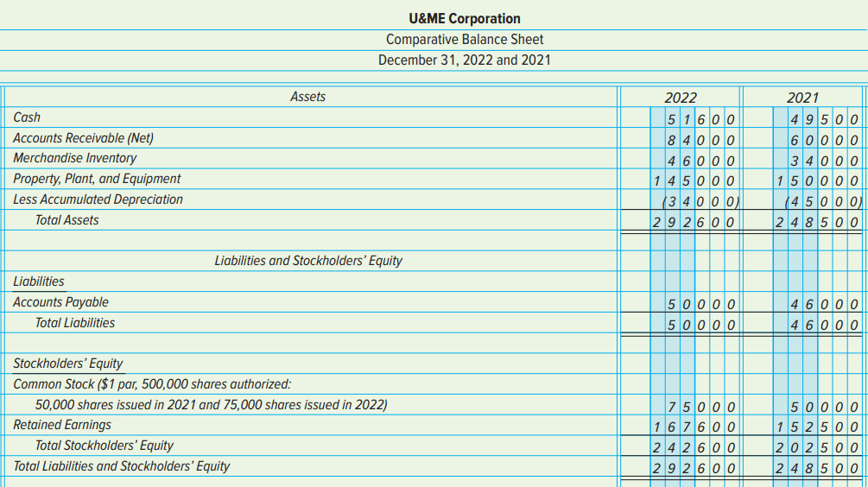Click 2022 Property, Plant, Equipment value 145000

pyautogui.click(x=694, y=181)
